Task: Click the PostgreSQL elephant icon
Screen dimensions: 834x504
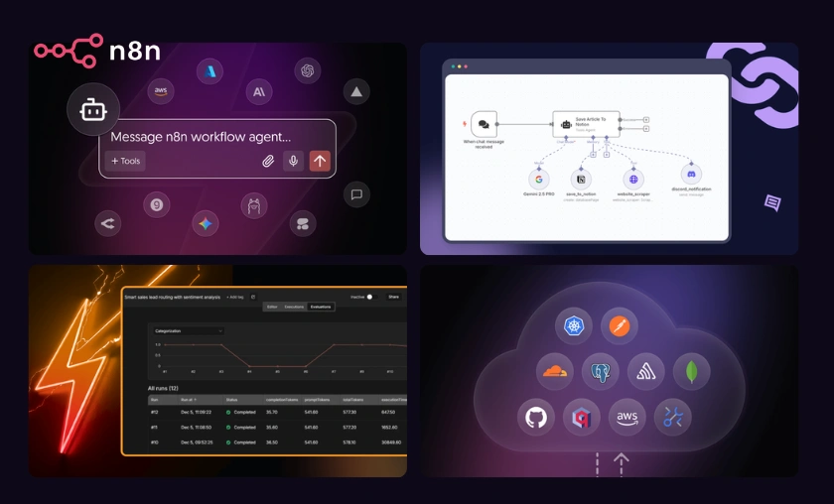Action: [601, 372]
